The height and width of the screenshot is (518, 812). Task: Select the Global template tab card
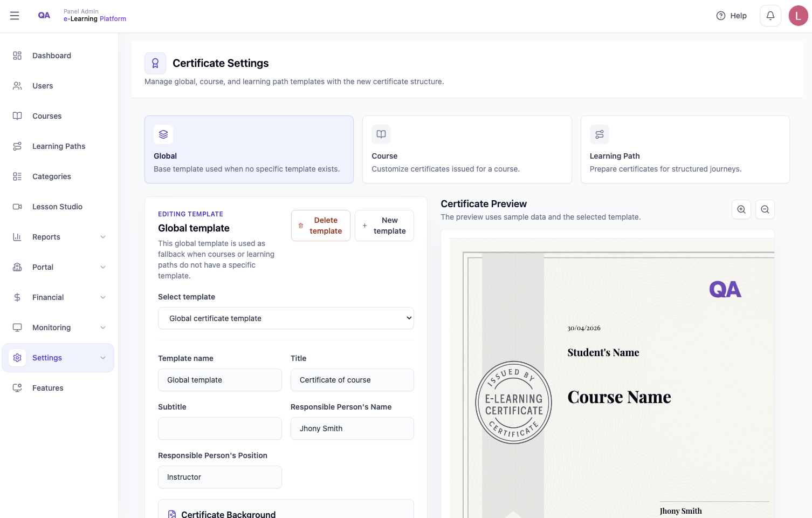click(x=249, y=149)
